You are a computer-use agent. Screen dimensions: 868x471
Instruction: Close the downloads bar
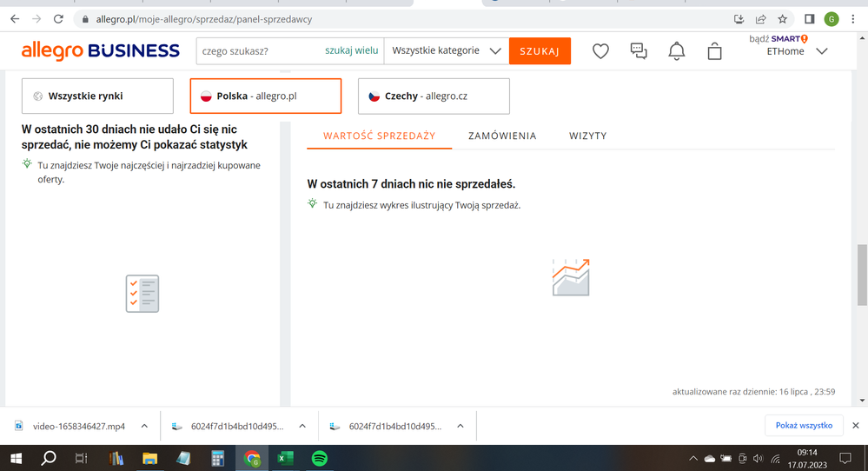(x=855, y=426)
